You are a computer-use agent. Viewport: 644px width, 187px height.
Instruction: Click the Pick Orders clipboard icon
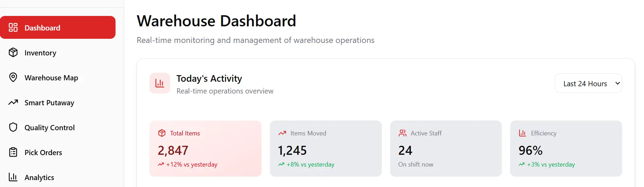(13, 152)
